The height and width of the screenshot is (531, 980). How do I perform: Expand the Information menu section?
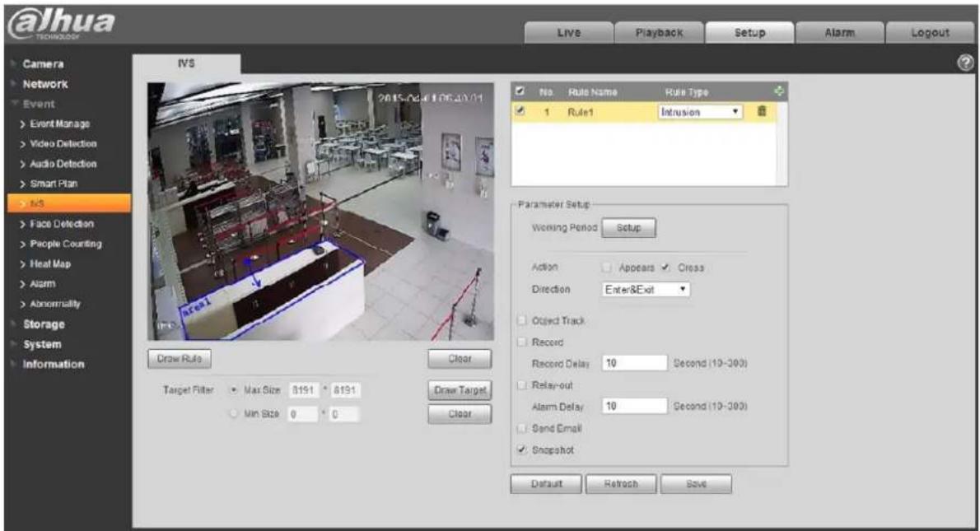(x=54, y=364)
